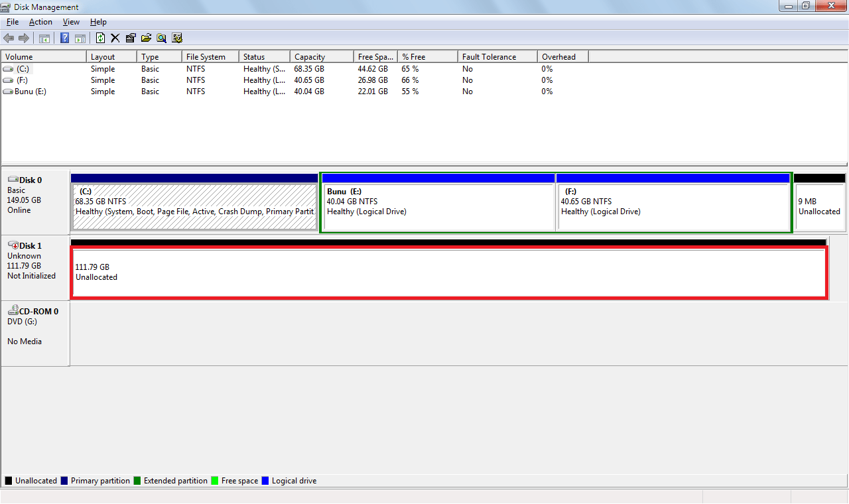Click the 44.62 GB free space cell
Screen dimensions: 849x504
373,69
